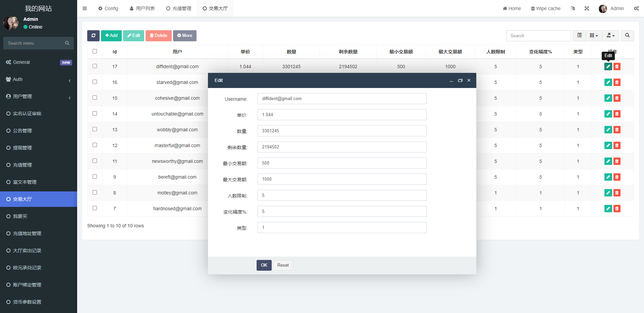
Task: Open the export data dropdown
Action: [610, 36]
